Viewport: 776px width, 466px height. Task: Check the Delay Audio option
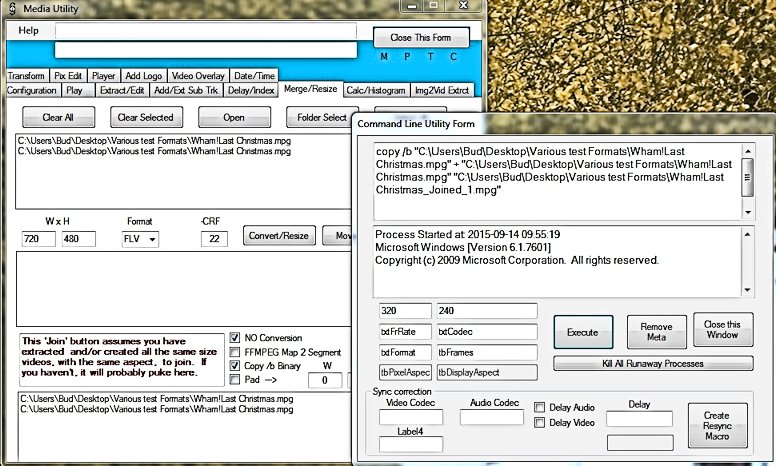pos(540,408)
